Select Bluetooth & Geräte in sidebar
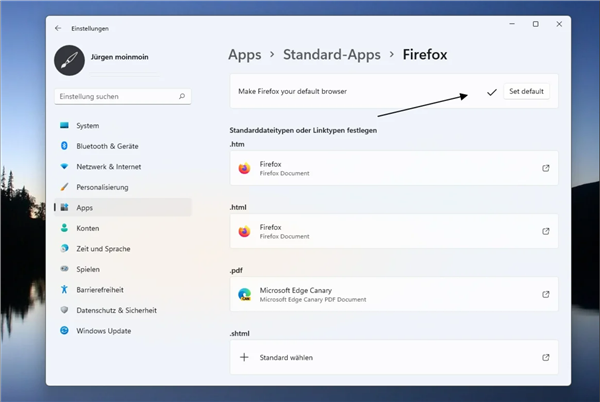This screenshot has height=402, width=600. (x=108, y=146)
